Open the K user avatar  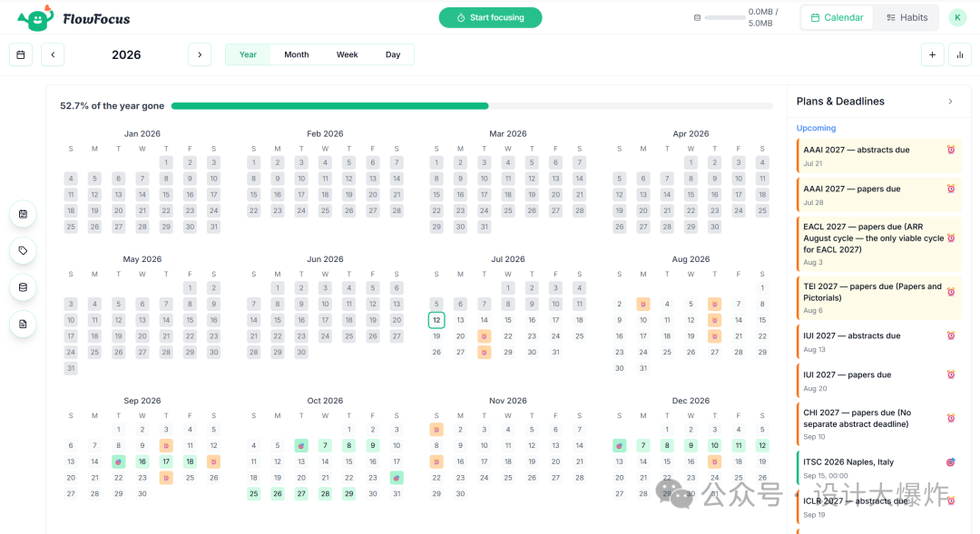957,17
